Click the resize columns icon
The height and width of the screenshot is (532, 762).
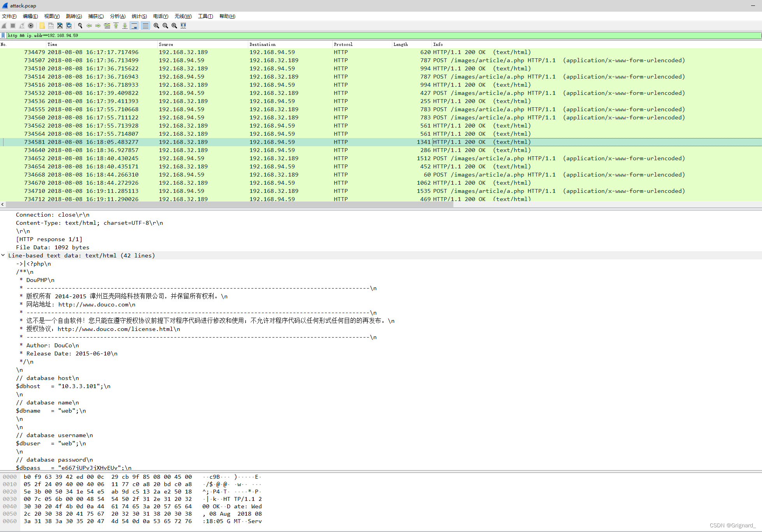tap(183, 26)
